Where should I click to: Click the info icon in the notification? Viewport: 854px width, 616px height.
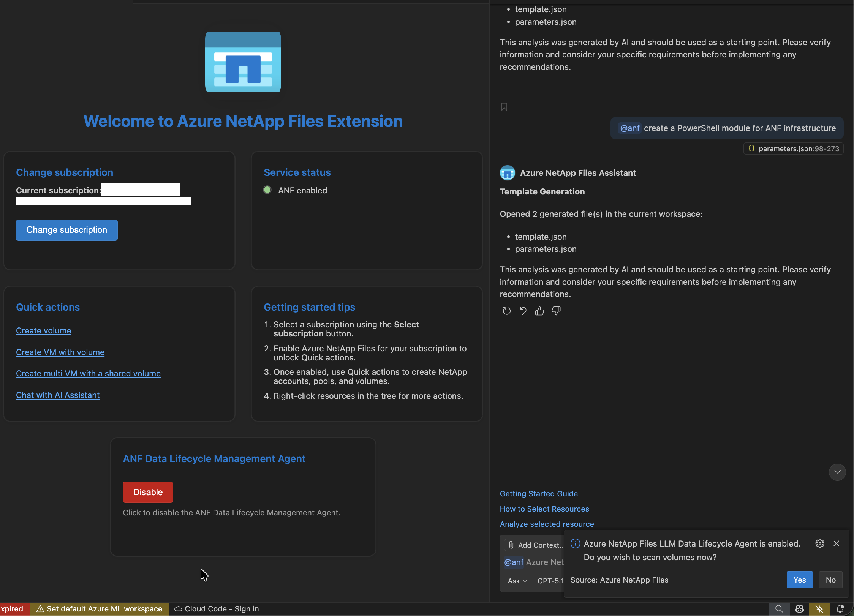point(576,543)
